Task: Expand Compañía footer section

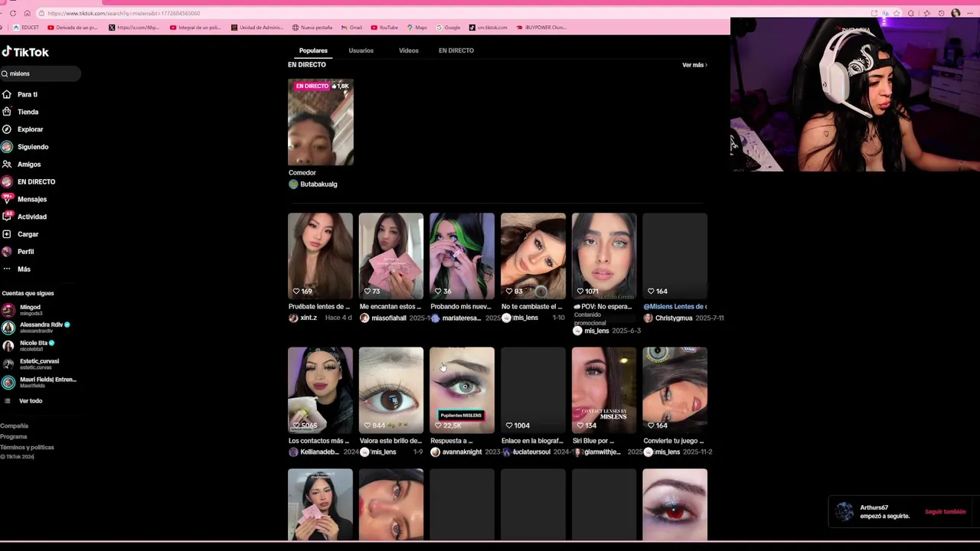Action: 15,426
